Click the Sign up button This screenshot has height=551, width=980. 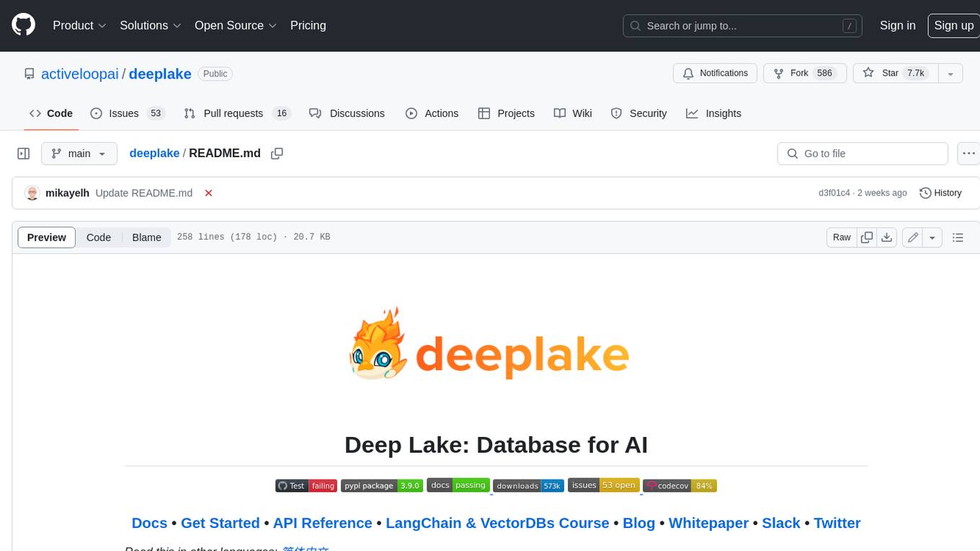click(953, 25)
